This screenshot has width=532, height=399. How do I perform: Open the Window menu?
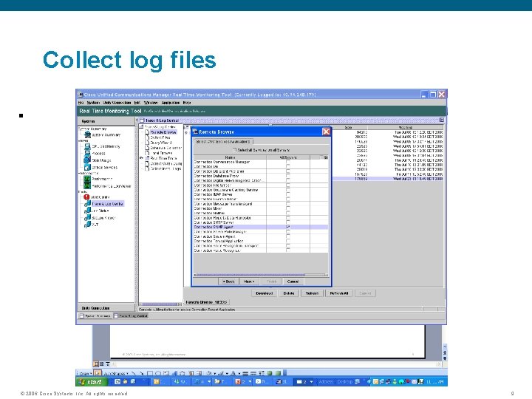point(151,103)
